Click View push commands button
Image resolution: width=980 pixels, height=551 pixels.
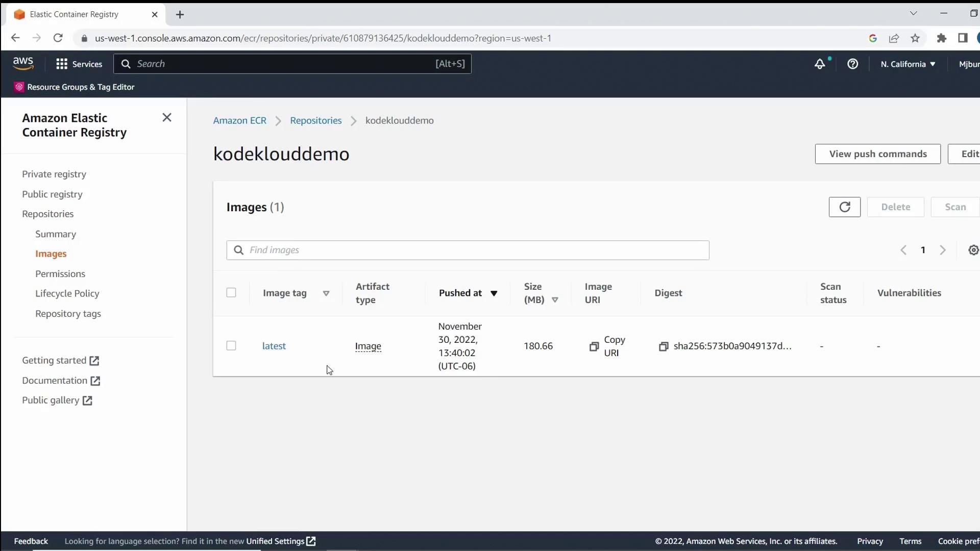point(877,154)
